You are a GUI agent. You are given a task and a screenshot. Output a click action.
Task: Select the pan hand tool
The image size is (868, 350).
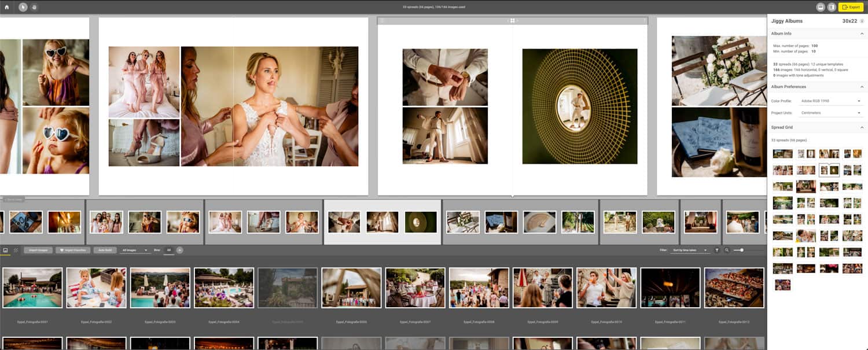34,7
